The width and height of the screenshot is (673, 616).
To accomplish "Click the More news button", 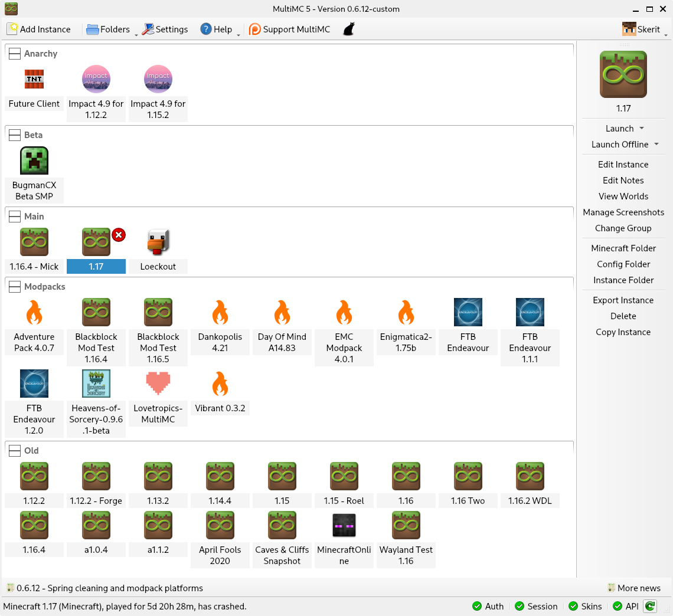I will pyautogui.click(x=633, y=588).
